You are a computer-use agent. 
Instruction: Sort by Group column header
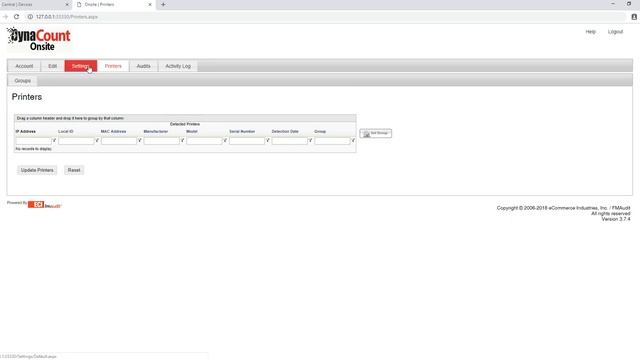320,131
